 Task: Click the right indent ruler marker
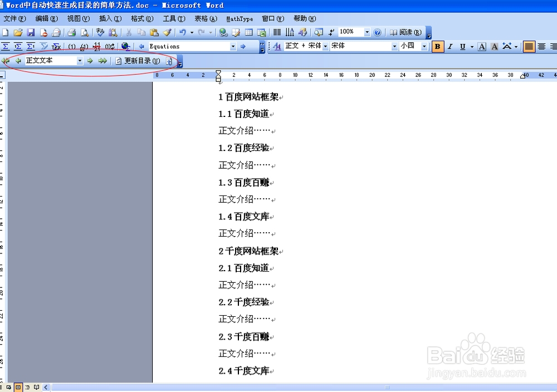(522, 76)
